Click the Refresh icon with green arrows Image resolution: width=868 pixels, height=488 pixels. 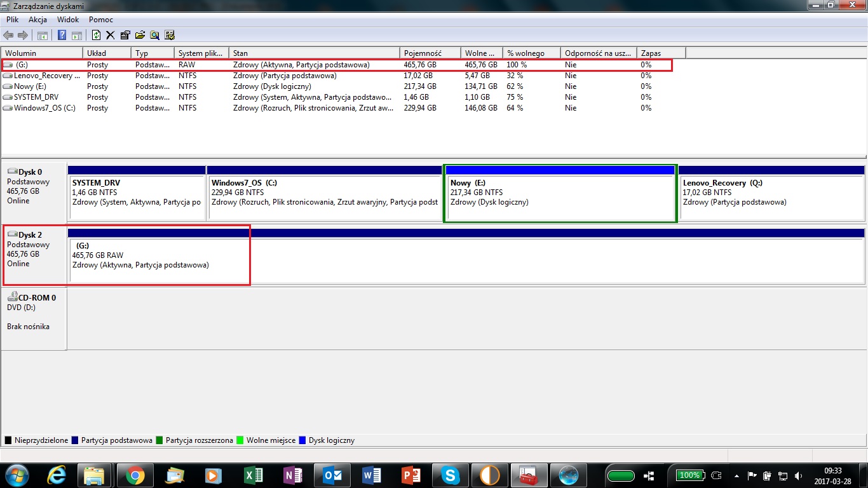[96, 35]
